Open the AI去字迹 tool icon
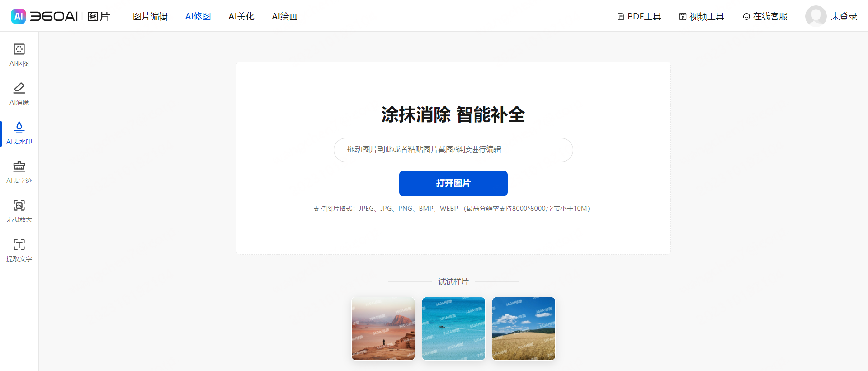This screenshot has height=371, width=868. click(x=19, y=166)
